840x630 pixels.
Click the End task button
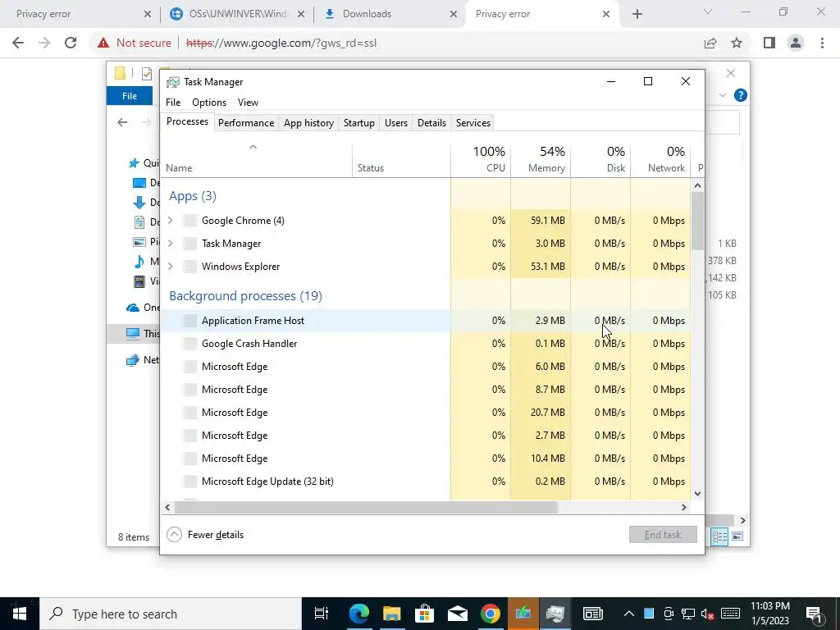point(663,535)
